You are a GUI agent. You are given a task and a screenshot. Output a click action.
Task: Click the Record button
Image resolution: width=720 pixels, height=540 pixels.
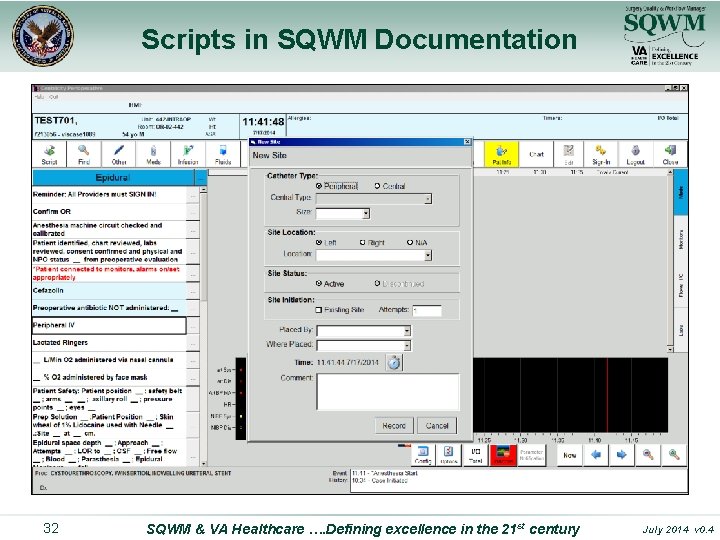tap(394, 426)
